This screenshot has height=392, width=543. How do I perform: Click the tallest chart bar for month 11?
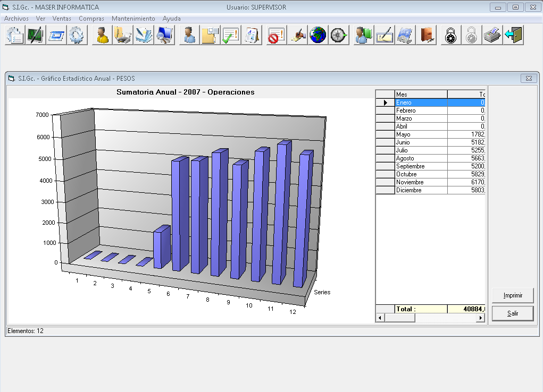pos(281,212)
